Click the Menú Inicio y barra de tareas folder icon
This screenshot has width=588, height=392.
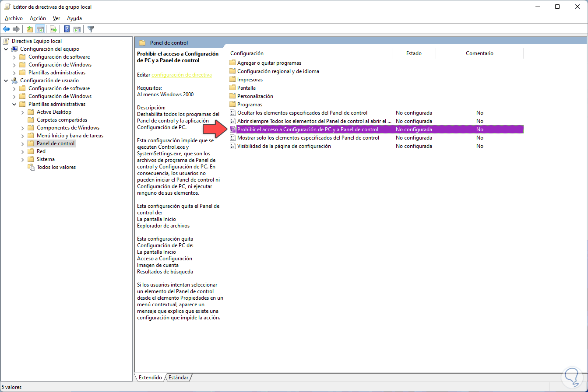tap(31, 136)
